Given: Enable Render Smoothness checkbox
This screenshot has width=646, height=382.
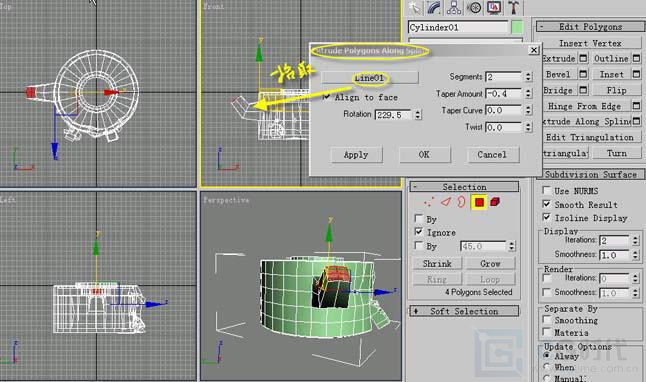Looking at the screenshot, I should 547,292.
